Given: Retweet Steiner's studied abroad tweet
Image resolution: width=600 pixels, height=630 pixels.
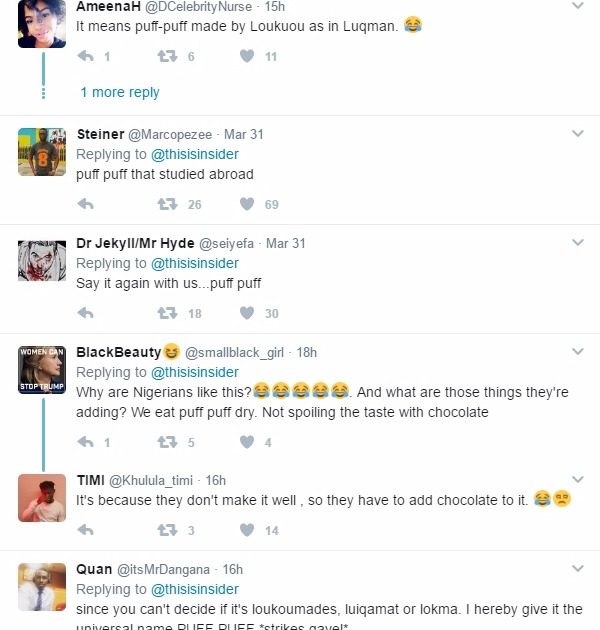Looking at the screenshot, I should pyautogui.click(x=167, y=205).
